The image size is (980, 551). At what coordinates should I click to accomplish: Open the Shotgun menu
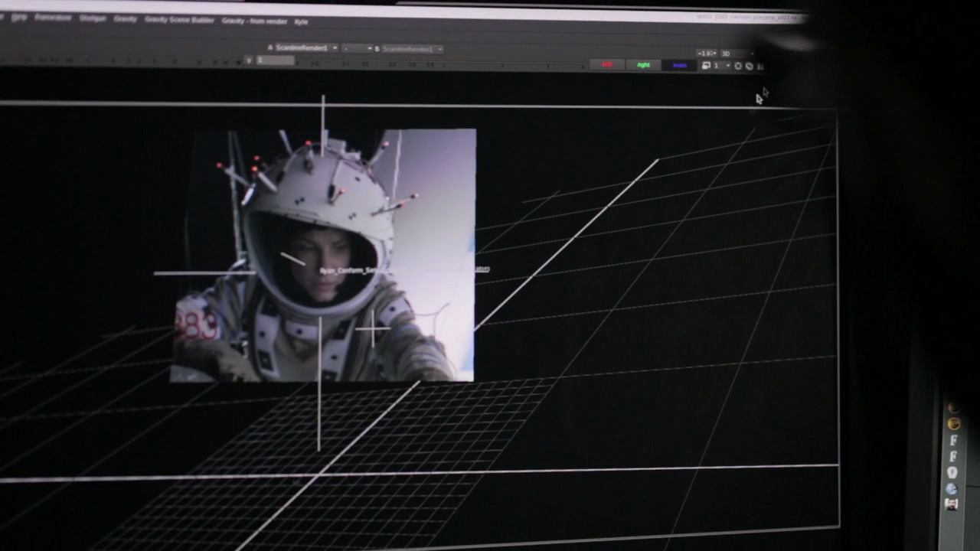click(93, 18)
